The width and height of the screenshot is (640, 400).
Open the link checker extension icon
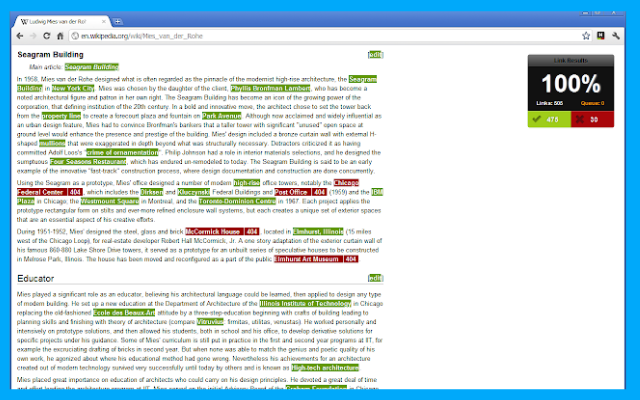point(600,36)
